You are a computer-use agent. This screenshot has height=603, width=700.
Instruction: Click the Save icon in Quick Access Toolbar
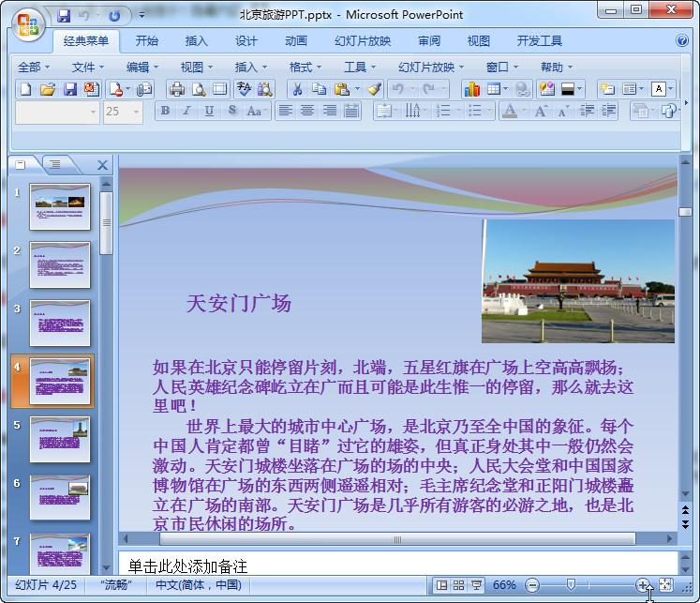pos(65,16)
